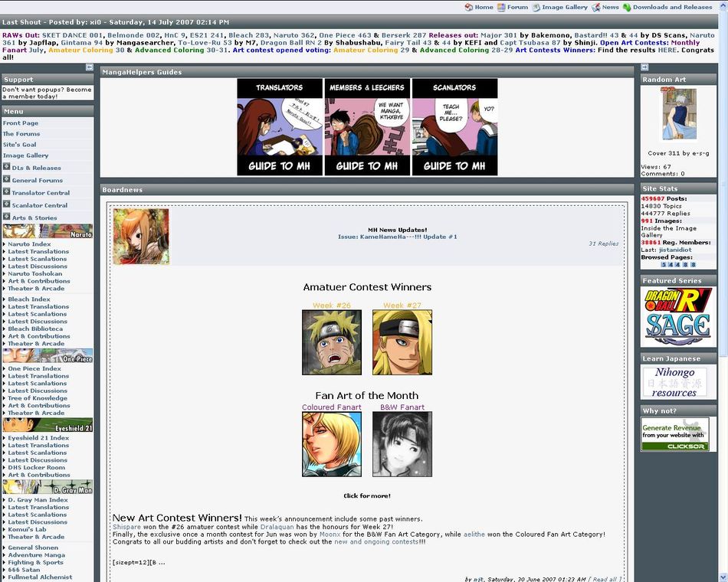Image resolution: width=728 pixels, height=582 pixels.
Task: Expand the General Forums menu section
Action: [x=6, y=179]
